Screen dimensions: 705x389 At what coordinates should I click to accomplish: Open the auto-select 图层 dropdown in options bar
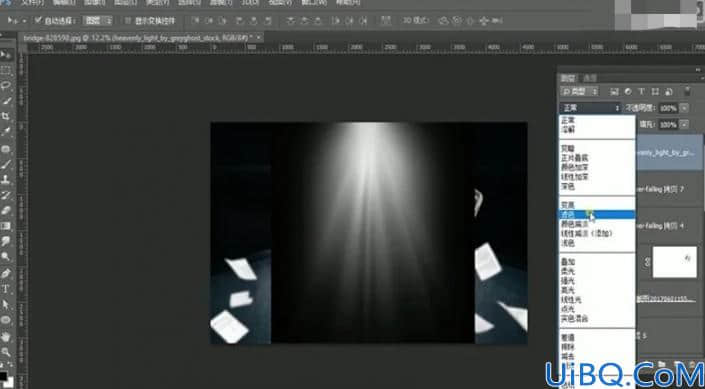coord(98,21)
